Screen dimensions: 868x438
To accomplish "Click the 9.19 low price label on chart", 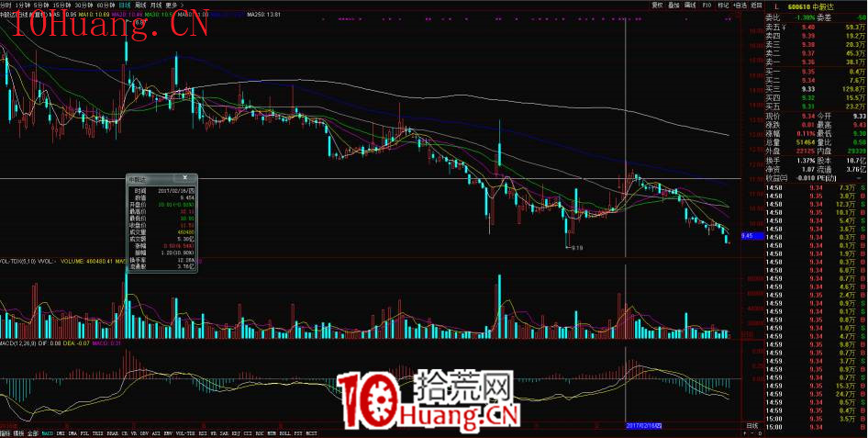I will click(x=577, y=248).
